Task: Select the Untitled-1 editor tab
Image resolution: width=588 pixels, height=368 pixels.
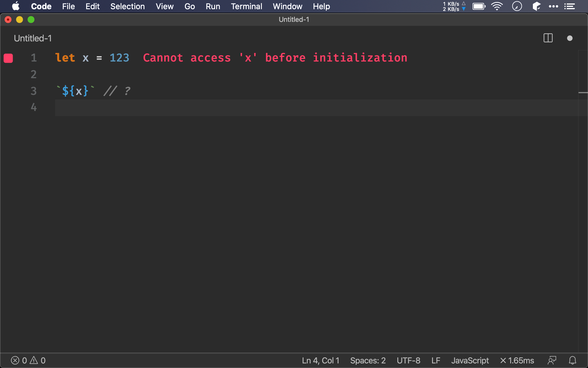Action: (x=33, y=38)
